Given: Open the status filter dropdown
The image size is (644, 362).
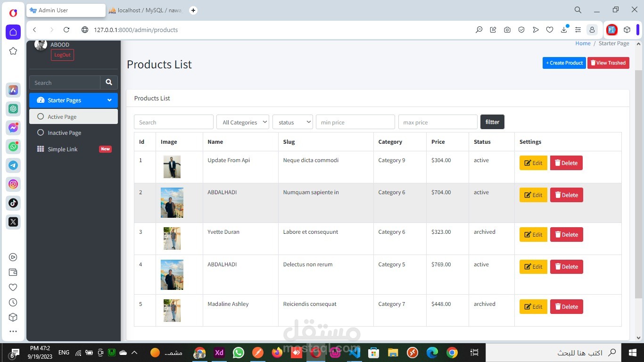Looking at the screenshot, I should tap(293, 122).
